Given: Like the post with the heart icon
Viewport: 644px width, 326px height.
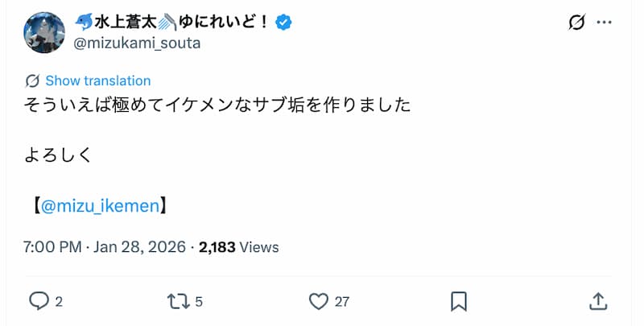Looking at the screenshot, I should tap(319, 301).
